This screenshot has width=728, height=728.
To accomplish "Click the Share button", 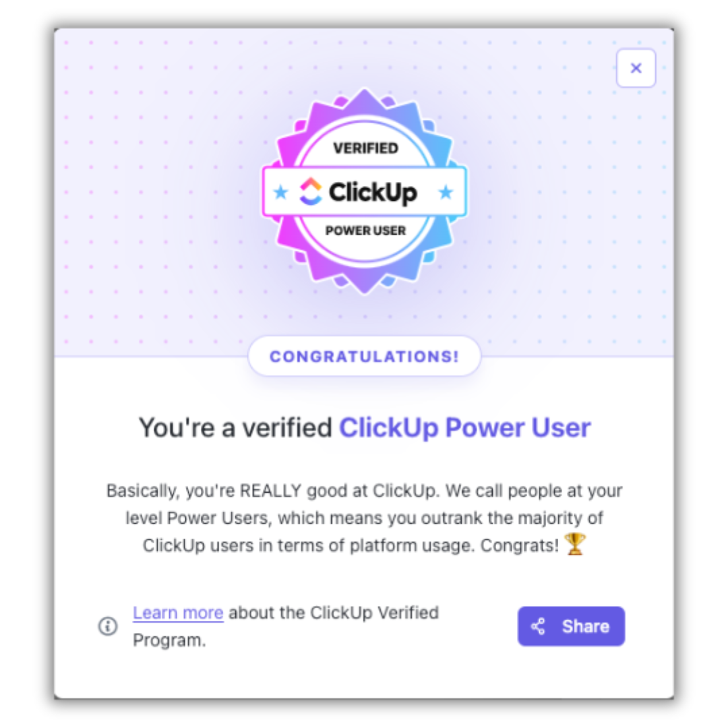I will coord(571,626).
